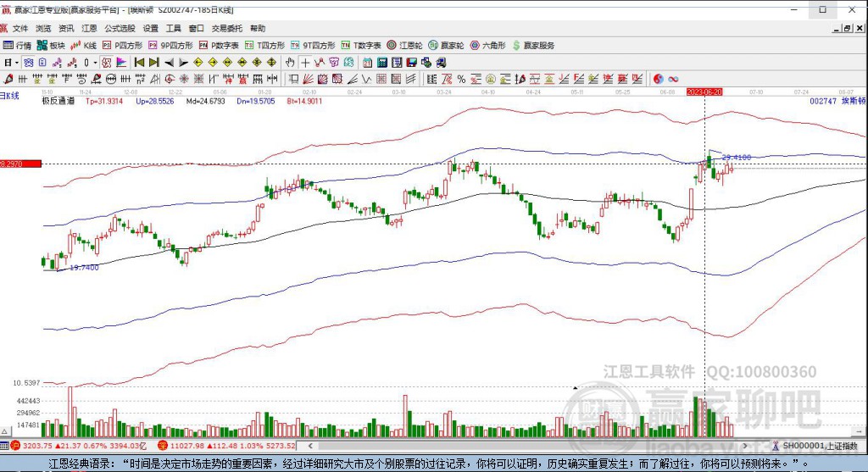868x472 pixels.
Task: Select the hand pan tool
Action: [x=290, y=63]
